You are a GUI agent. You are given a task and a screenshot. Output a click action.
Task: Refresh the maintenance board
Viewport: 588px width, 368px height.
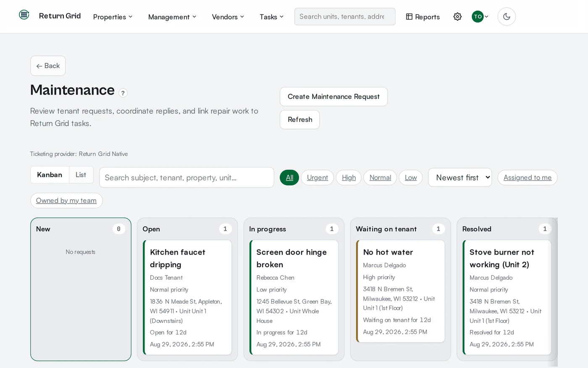(x=300, y=119)
